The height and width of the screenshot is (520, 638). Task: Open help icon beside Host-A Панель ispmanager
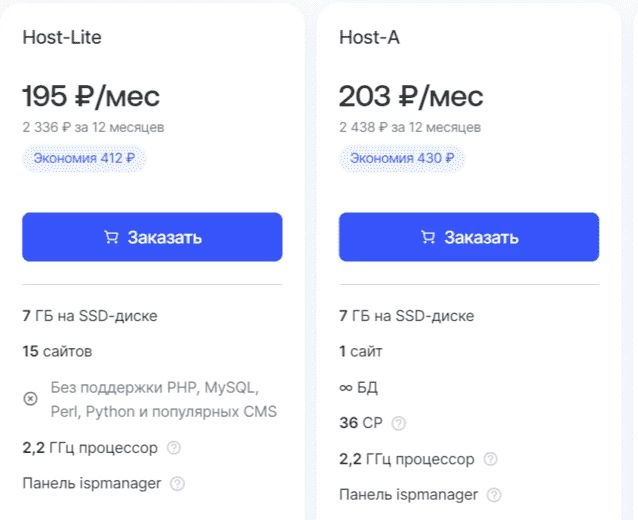(x=494, y=495)
